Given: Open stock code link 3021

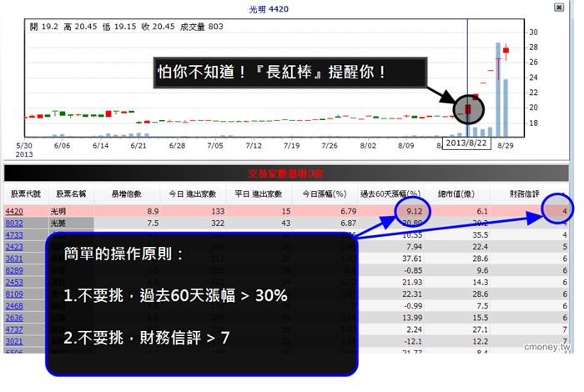Looking at the screenshot, I should pyautogui.click(x=14, y=341).
